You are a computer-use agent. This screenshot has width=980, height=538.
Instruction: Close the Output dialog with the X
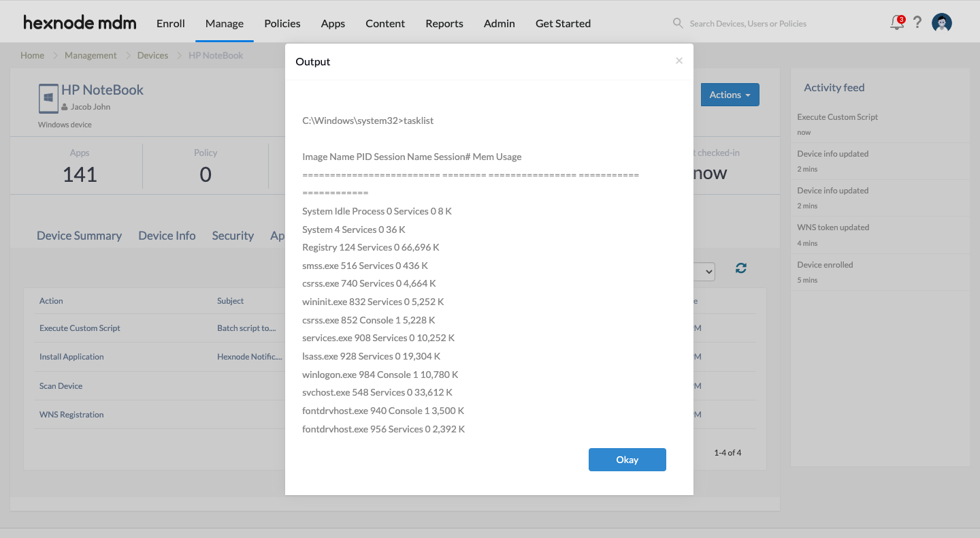click(679, 61)
